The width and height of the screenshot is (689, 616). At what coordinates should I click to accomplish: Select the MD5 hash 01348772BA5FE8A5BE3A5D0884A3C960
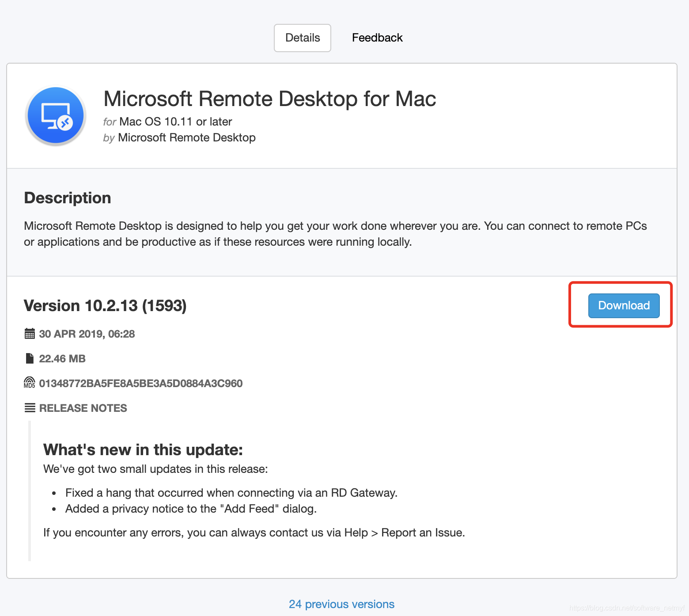coord(141,383)
